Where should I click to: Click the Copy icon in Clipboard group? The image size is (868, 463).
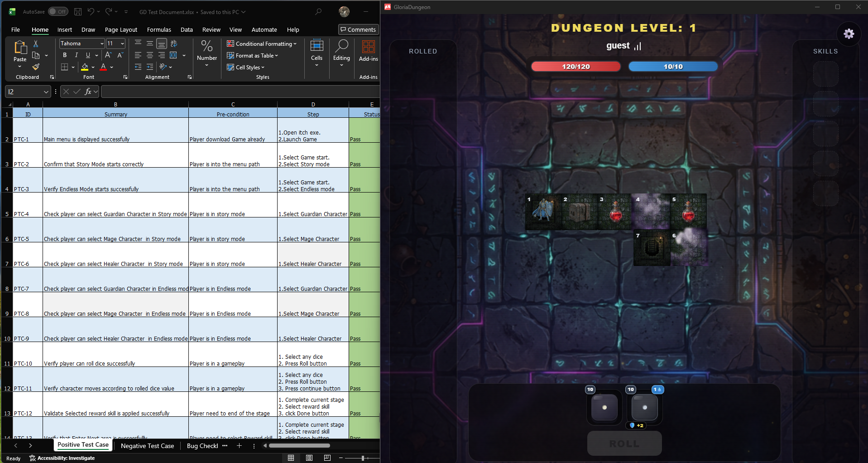36,55
